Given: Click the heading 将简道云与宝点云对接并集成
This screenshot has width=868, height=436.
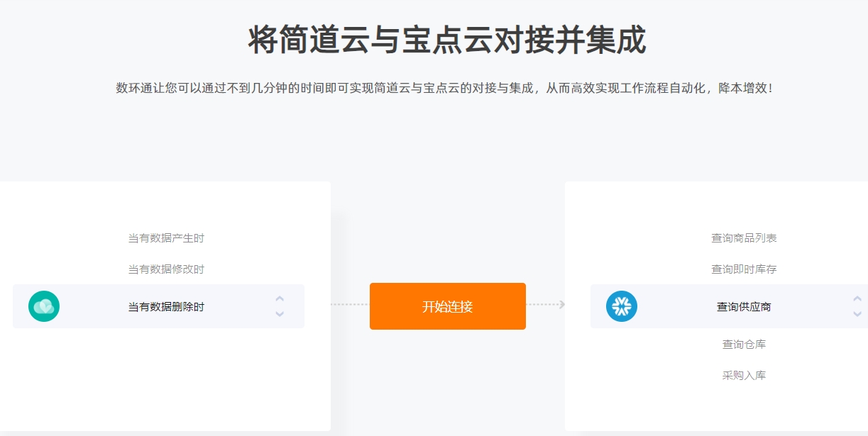Looking at the screenshot, I should click(447, 40).
